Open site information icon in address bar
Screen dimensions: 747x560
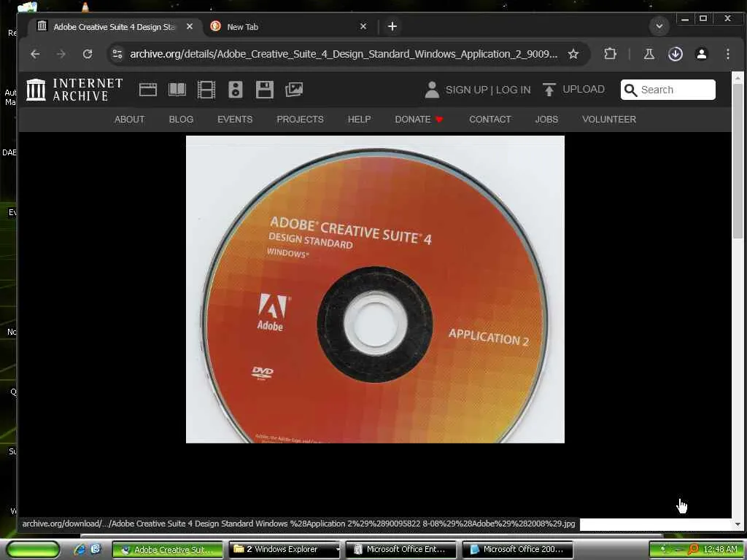pyautogui.click(x=117, y=54)
